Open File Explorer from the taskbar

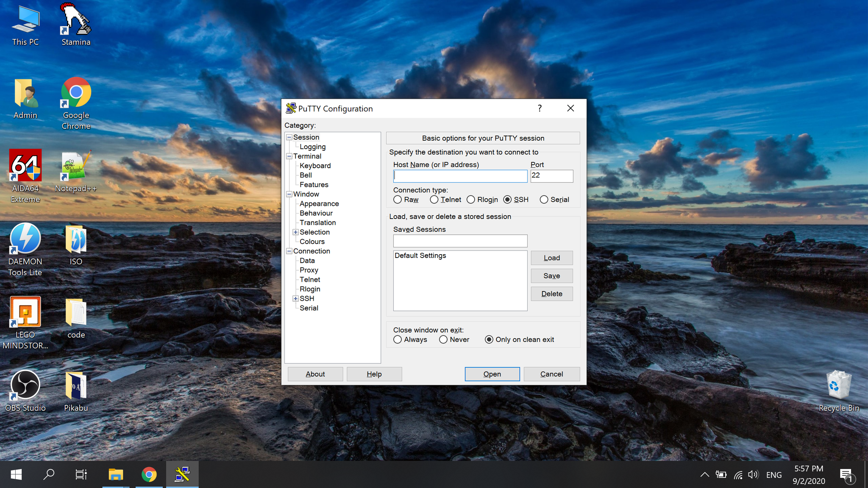tap(116, 474)
